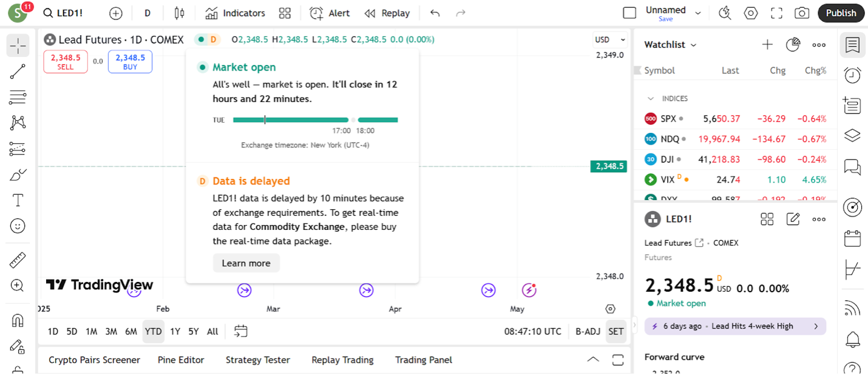Screen dimensions: 868x376
Task: Toggle SET settlement as close
Action: tap(616, 331)
